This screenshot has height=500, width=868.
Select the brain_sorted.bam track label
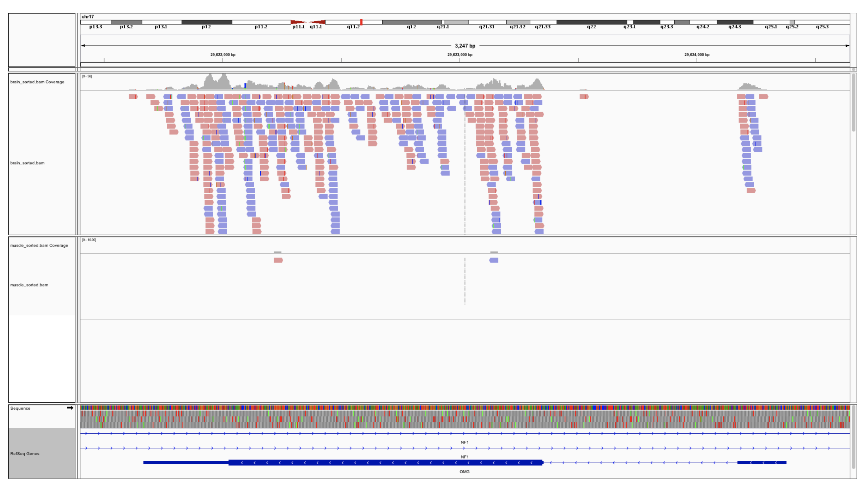pyautogui.click(x=27, y=163)
